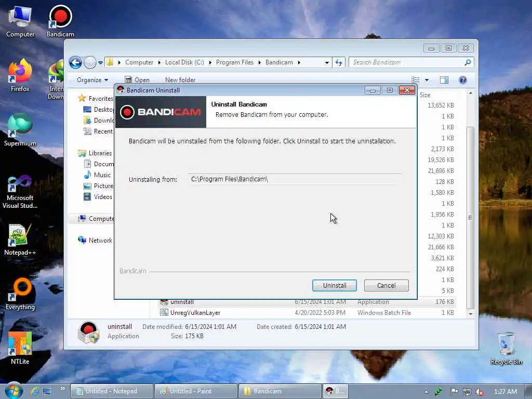Screen dimensions: 532x399
Task: Select Favorites in the navigation pane
Action: [x=96, y=98]
